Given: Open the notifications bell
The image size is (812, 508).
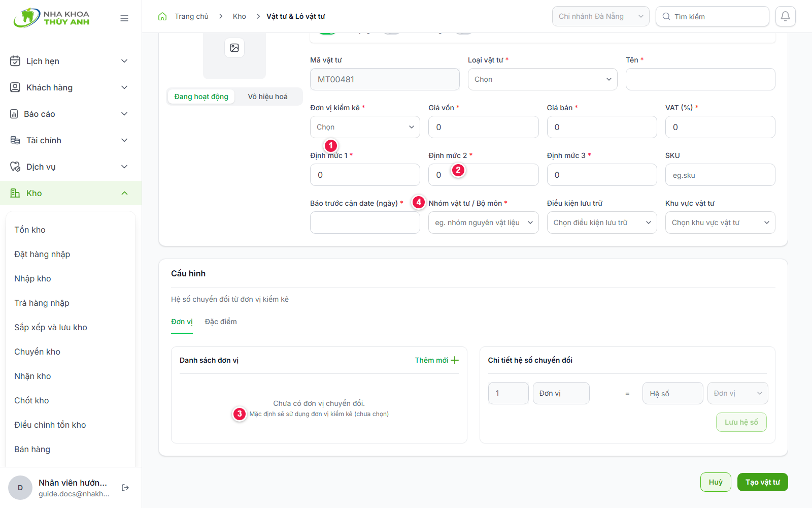Looking at the screenshot, I should 785,16.
